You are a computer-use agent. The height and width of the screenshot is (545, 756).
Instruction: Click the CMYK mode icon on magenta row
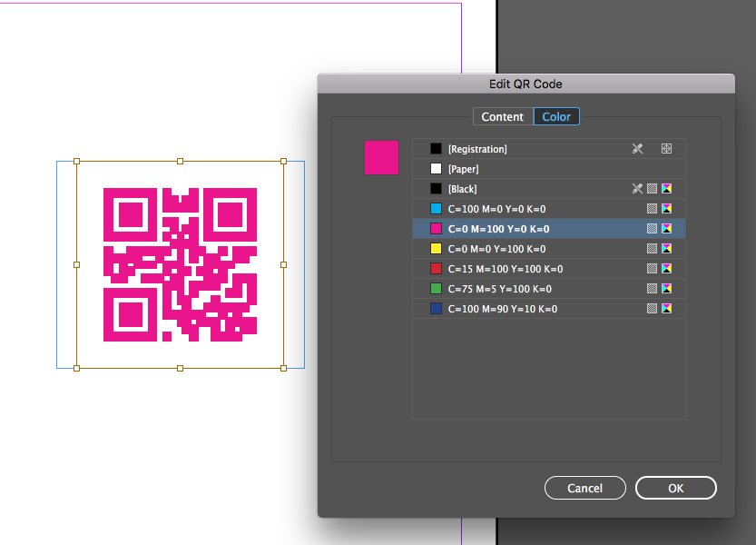click(667, 229)
